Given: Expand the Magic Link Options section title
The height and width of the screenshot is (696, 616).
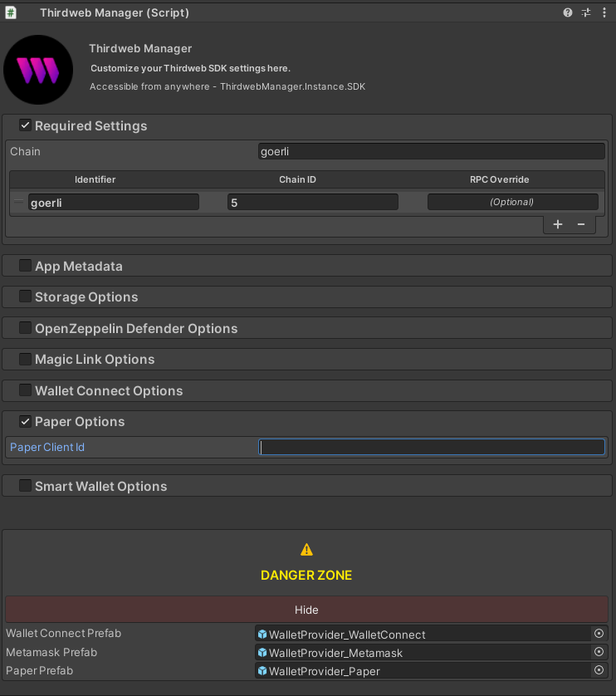Looking at the screenshot, I should (x=95, y=359).
